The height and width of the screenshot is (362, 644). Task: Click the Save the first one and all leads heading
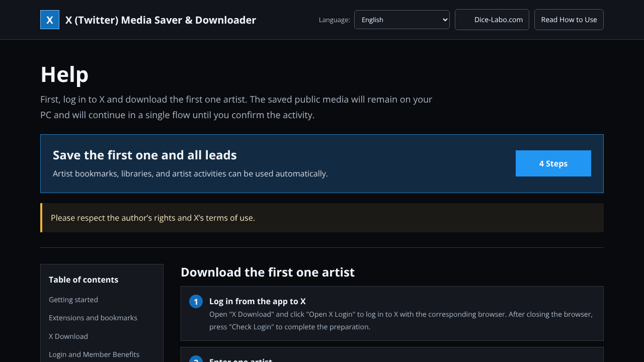tap(145, 155)
